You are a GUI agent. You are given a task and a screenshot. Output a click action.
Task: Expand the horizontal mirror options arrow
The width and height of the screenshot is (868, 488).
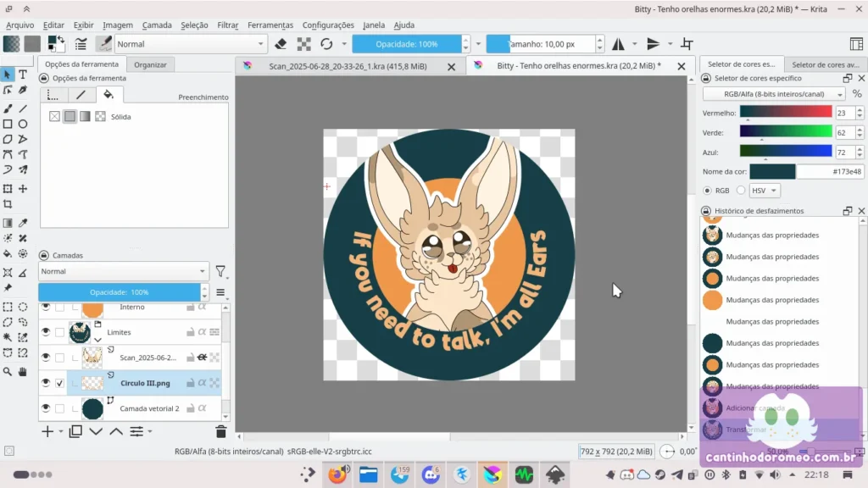click(635, 44)
